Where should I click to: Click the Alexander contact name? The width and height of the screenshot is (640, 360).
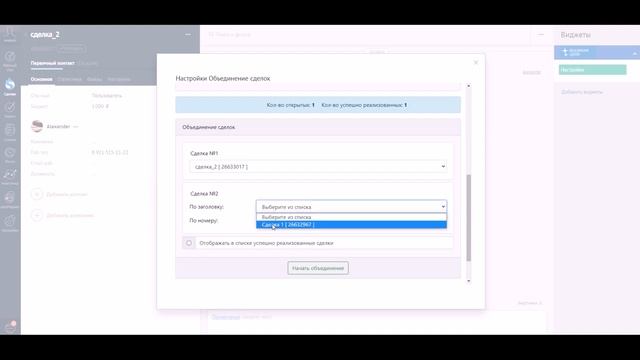coord(58,127)
